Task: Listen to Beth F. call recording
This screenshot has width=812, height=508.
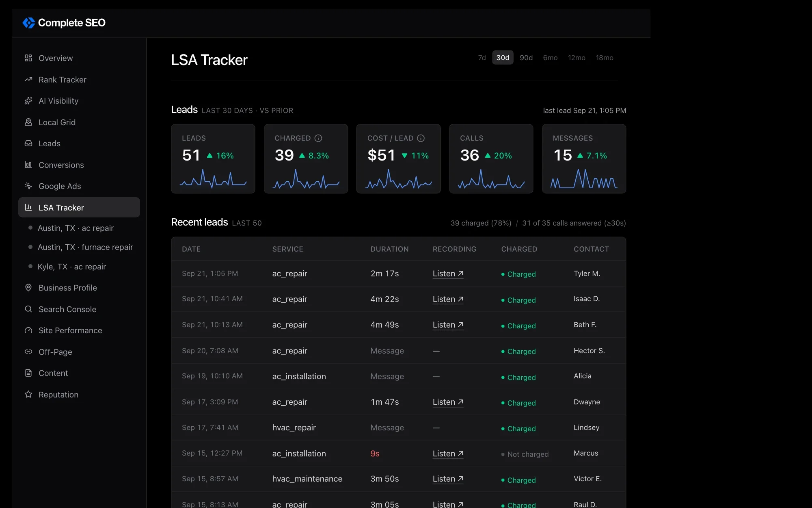Action: point(448,325)
